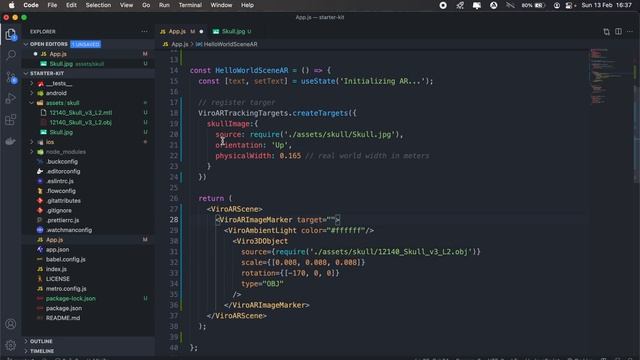The image size is (640, 360).
Task: Open the Extensions view
Action: coord(11,120)
